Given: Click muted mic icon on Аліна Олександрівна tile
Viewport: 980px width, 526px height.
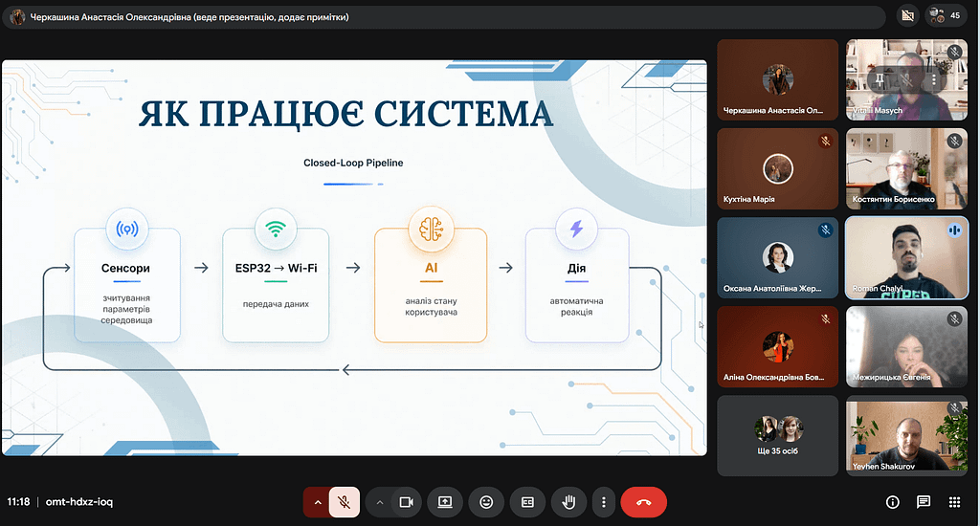Looking at the screenshot, I should tap(826, 319).
